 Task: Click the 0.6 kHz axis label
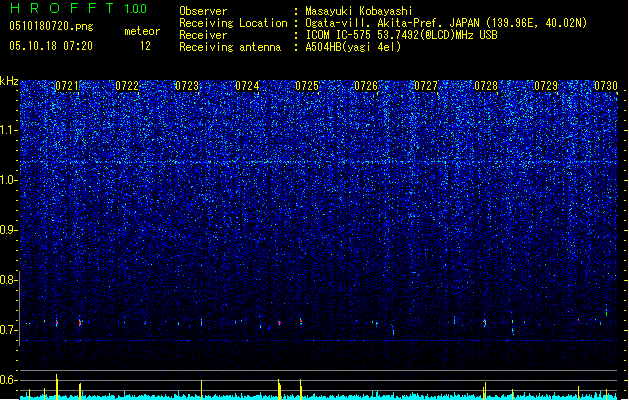[8, 380]
